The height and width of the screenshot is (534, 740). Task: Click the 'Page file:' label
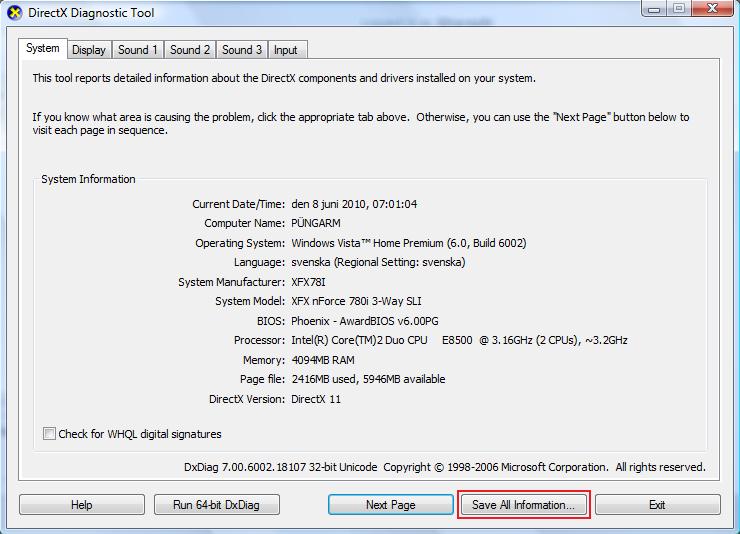[x=262, y=379]
